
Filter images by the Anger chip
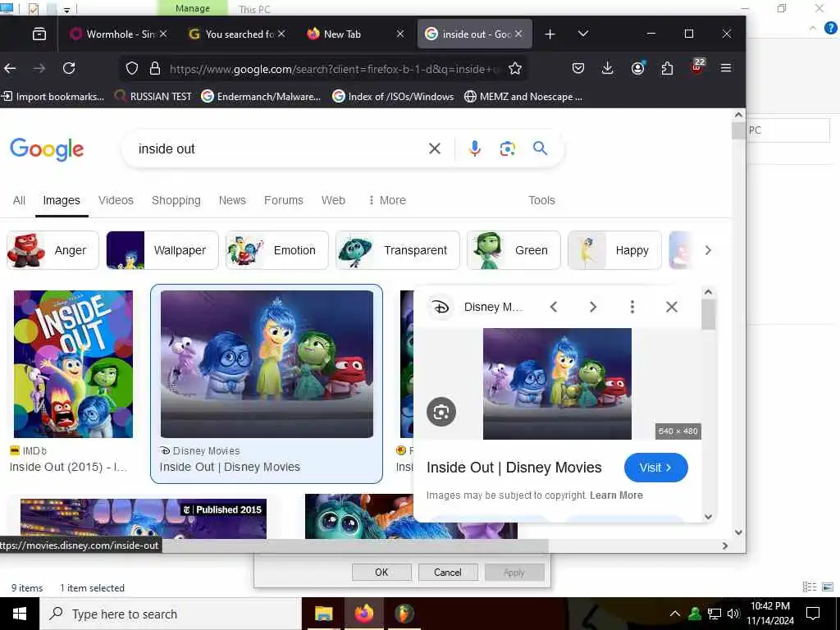tap(52, 250)
